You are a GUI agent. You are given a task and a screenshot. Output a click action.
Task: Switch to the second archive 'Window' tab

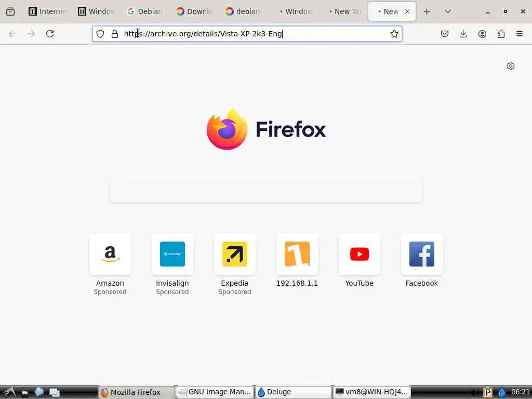(96, 11)
